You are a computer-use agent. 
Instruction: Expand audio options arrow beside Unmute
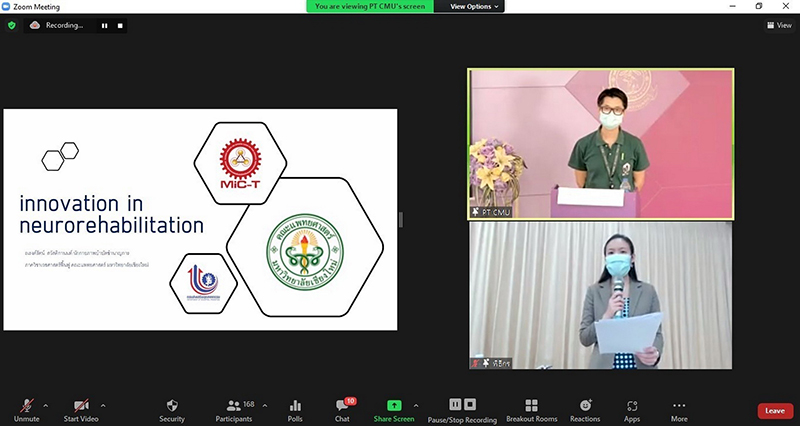coord(46,405)
